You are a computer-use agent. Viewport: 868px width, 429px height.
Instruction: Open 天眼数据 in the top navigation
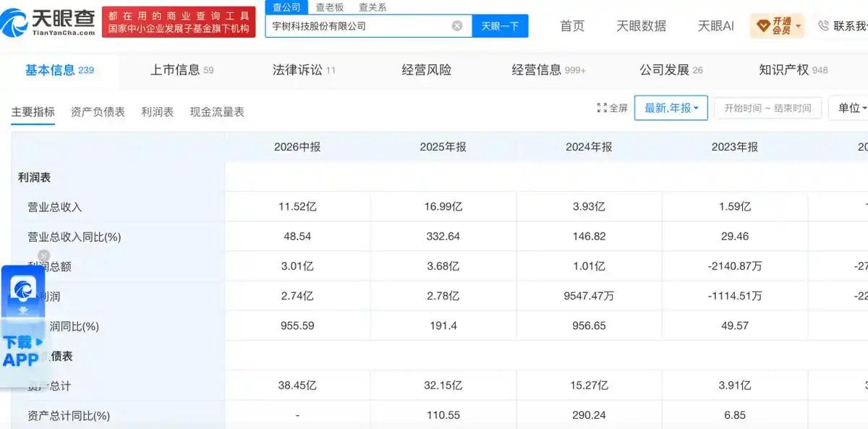point(641,26)
